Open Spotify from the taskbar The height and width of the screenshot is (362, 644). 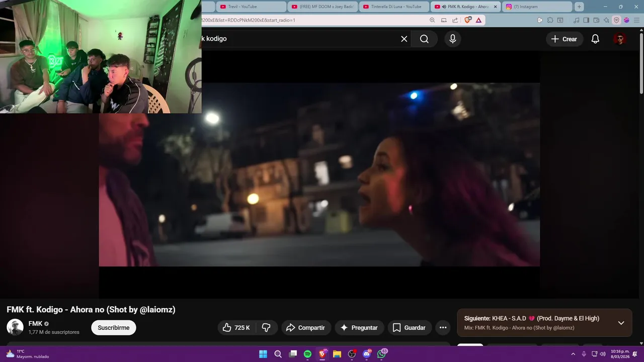(x=307, y=354)
